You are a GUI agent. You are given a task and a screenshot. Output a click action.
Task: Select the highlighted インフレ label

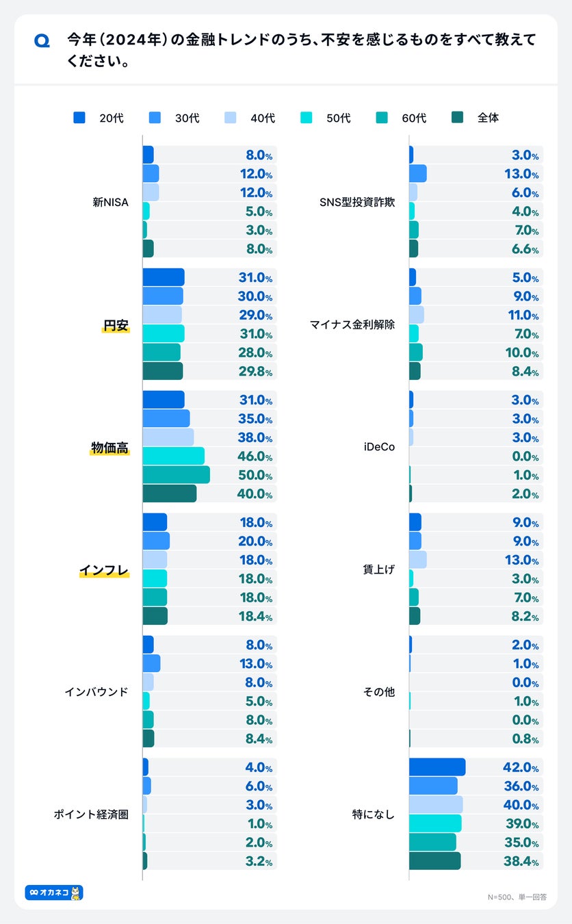[x=104, y=570]
